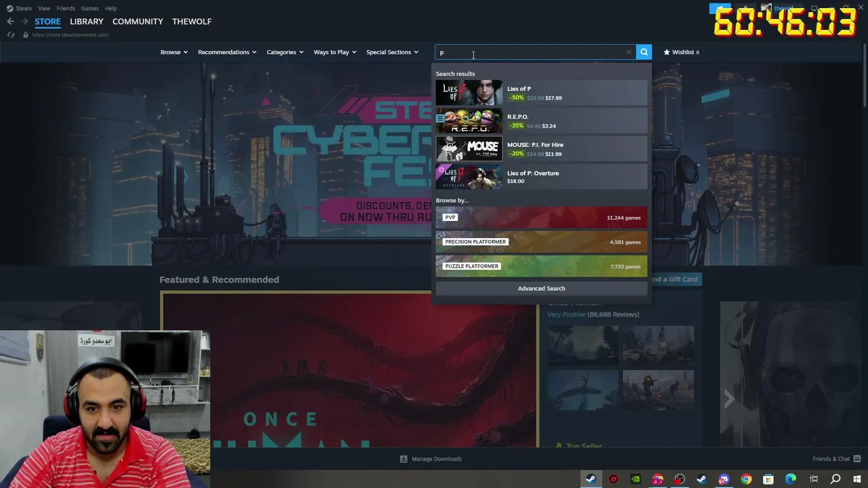Click the second Steam taskbar icon
This screenshot has height=488, width=868.
pyautogui.click(x=702, y=479)
